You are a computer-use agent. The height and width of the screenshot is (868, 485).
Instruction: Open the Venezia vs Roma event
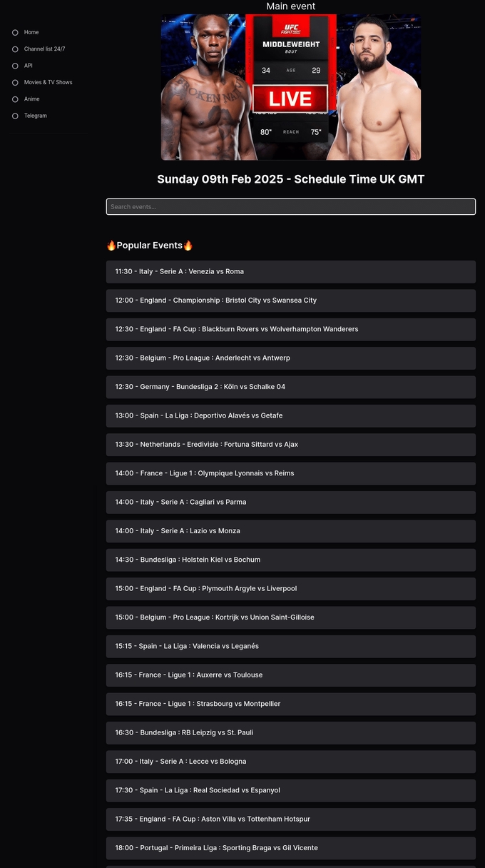tap(291, 271)
